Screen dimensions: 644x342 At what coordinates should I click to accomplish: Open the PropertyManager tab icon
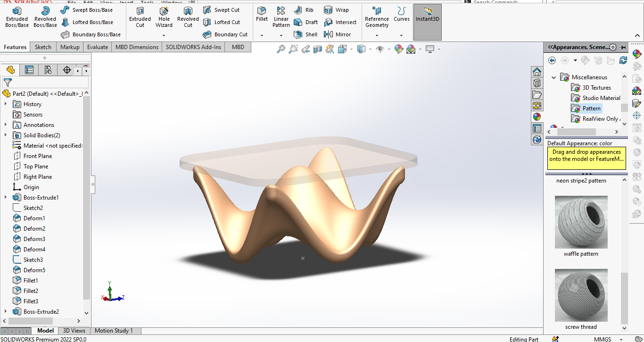tap(29, 70)
